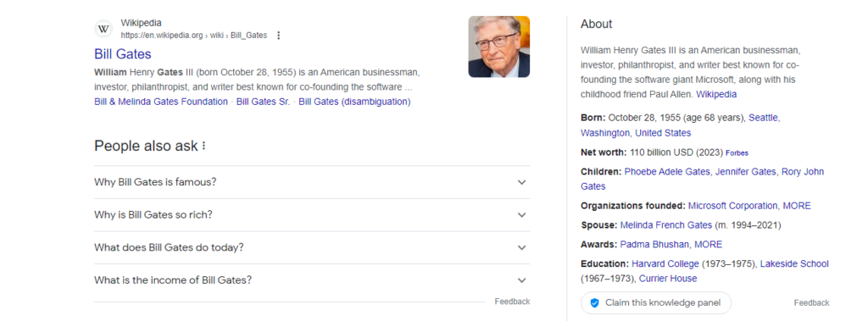Viewport: 868px width, 321px height.
Task: Open the three-dot menu beside the Wikipedia URL
Action: (278, 36)
